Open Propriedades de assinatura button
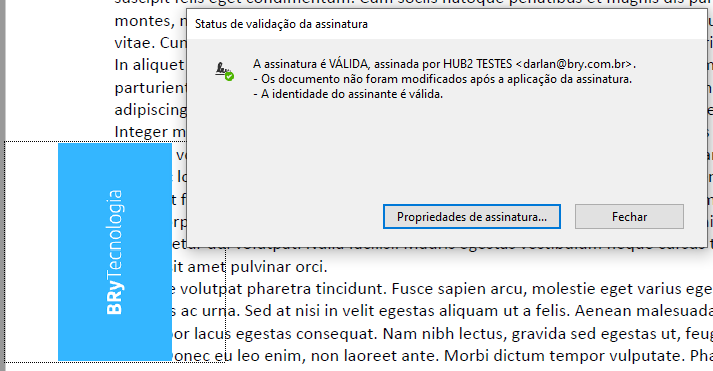Image resolution: width=713 pixels, height=371 pixels. (x=472, y=217)
